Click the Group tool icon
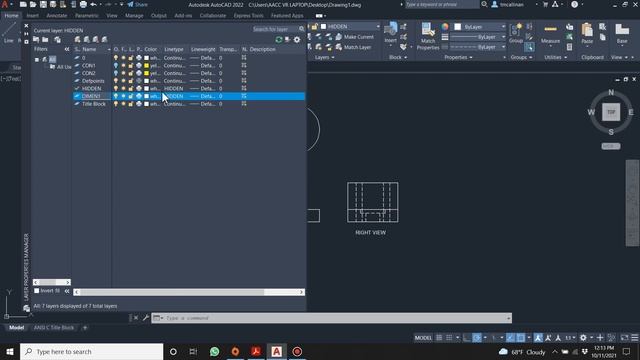Screen dimensions: 640x360 [516, 33]
